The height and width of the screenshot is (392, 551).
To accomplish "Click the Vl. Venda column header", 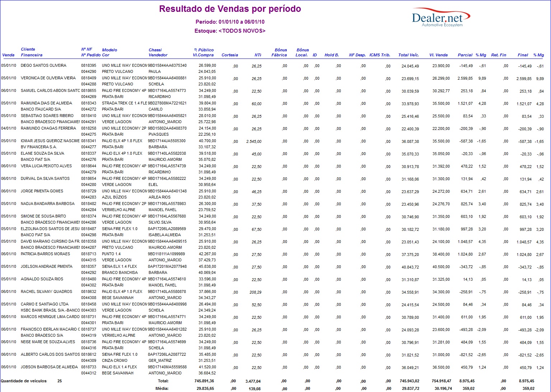I will pos(439,55).
